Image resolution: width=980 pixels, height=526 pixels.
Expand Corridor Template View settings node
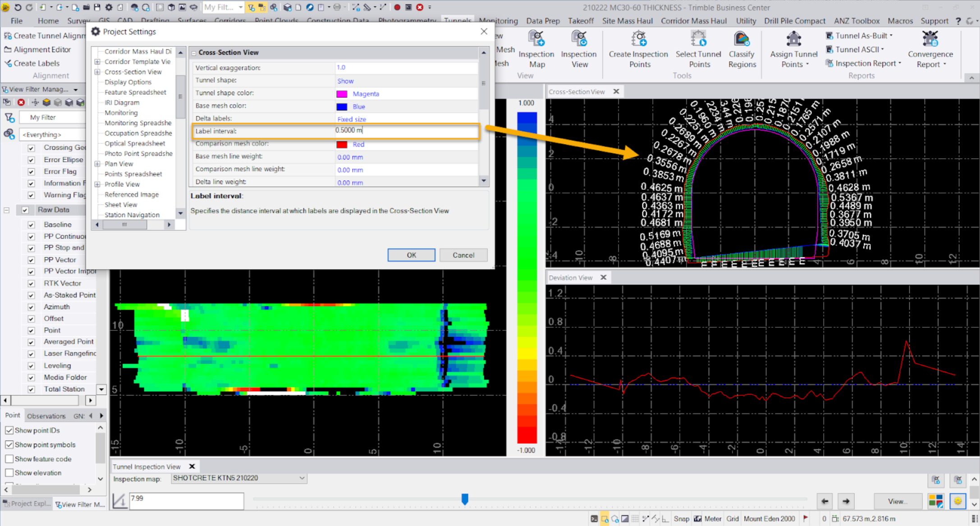tap(97, 62)
